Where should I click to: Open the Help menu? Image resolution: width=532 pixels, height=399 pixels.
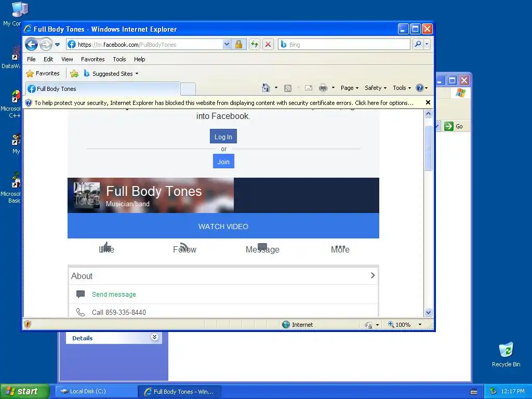point(139,59)
